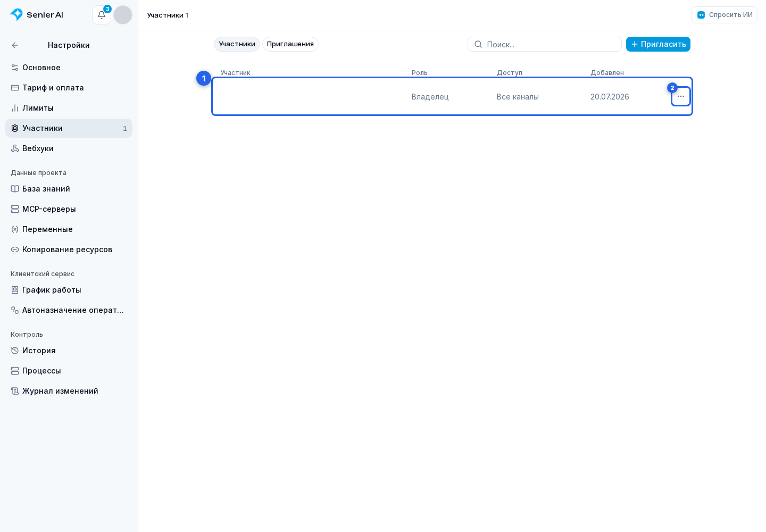Open the notifications bell
766x532 pixels.
click(102, 15)
